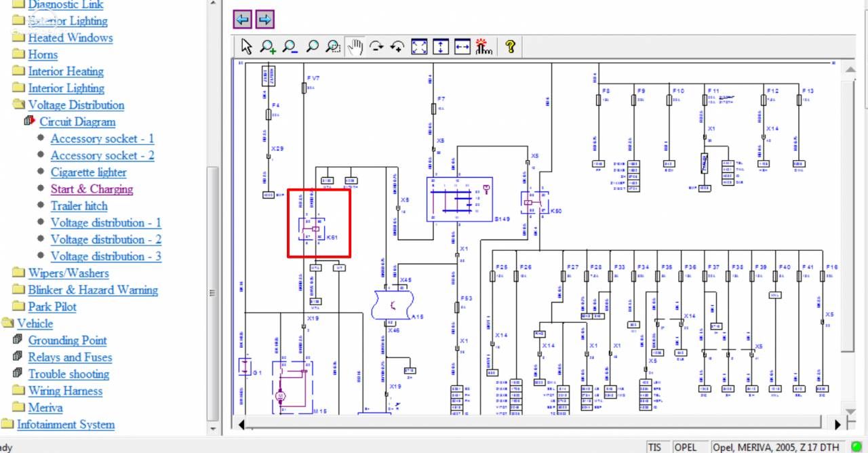868x453 pixels.
Task: Open the Circuit Diagram link
Action: pyautogui.click(x=77, y=122)
